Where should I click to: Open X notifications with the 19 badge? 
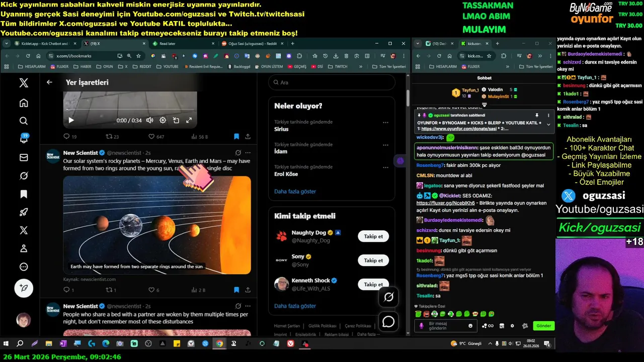tap(24, 139)
